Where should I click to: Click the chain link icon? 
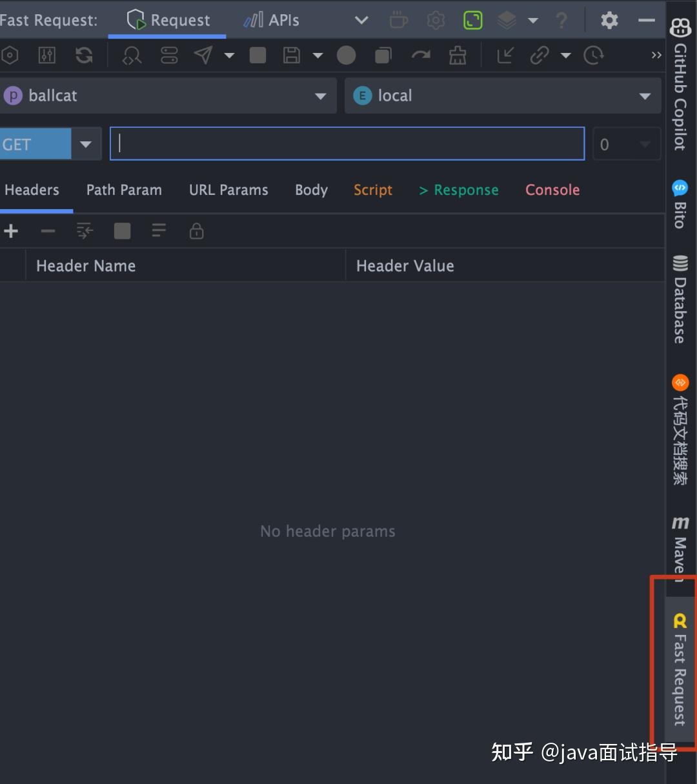(x=540, y=55)
